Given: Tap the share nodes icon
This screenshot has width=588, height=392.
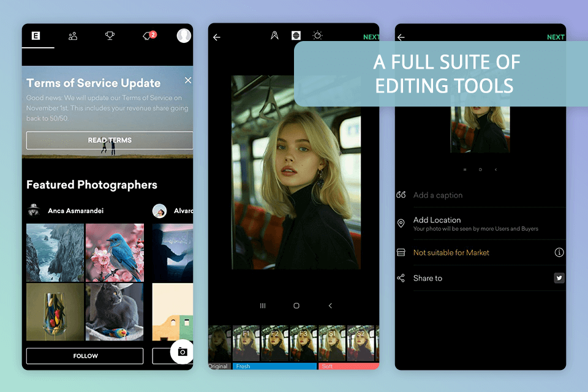Looking at the screenshot, I should click(401, 278).
